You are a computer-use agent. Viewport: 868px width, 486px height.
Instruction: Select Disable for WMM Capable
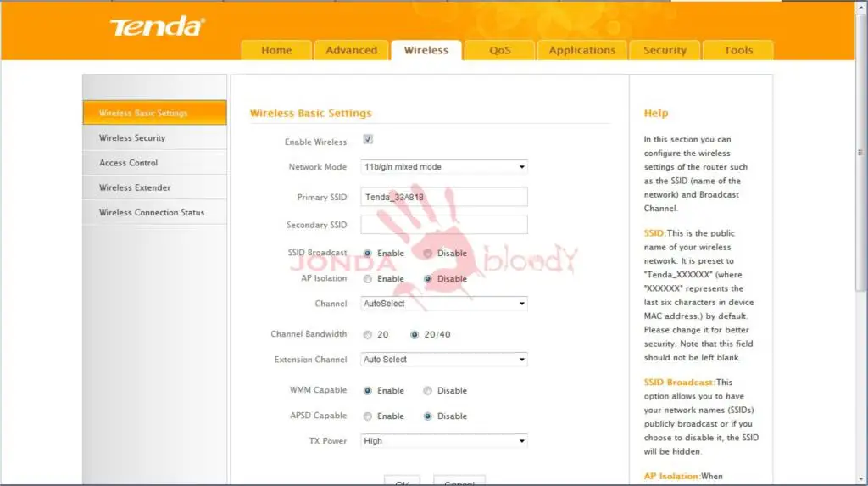pos(427,391)
